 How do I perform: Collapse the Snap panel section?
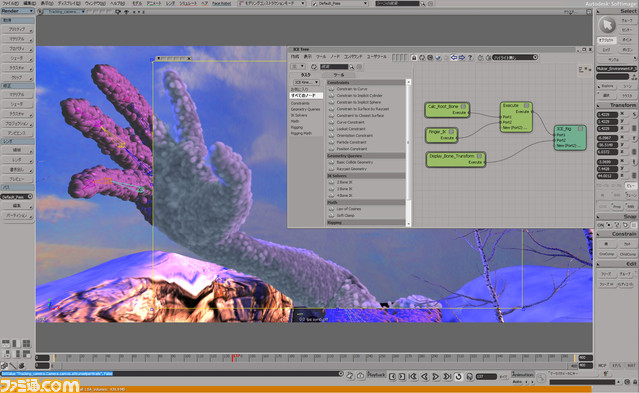click(x=616, y=217)
